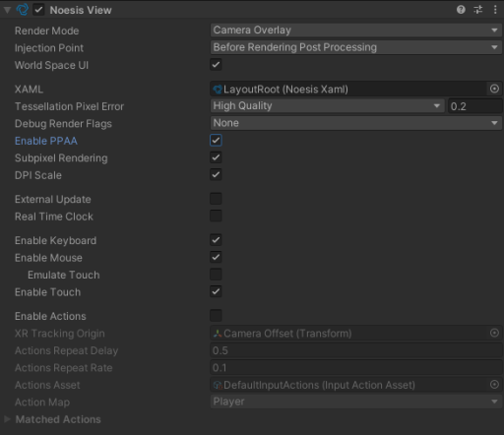Enable the Emulate Touch checkbox
Image resolution: width=504 pixels, height=435 pixels.
(x=216, y=275)
